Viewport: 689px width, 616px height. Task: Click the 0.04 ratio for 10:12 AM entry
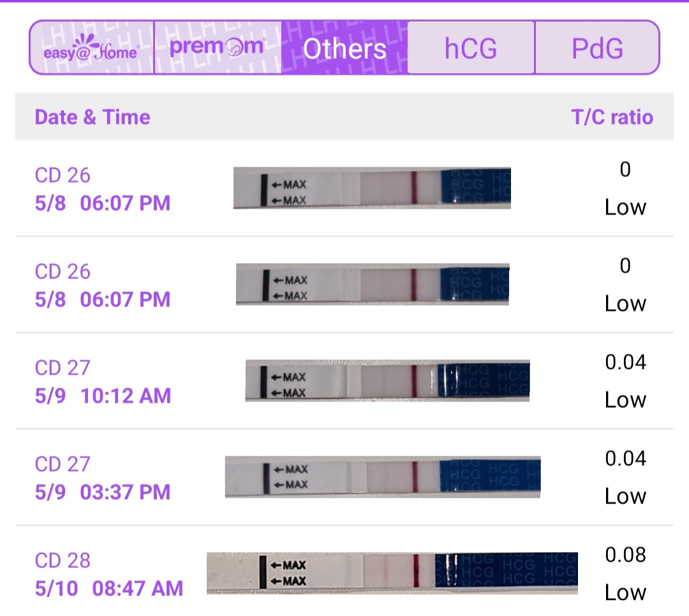[625, 363]
